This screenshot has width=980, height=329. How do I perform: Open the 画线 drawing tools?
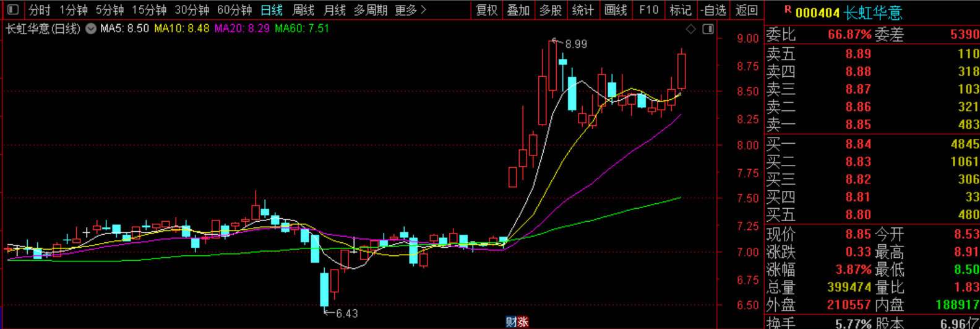616,10
